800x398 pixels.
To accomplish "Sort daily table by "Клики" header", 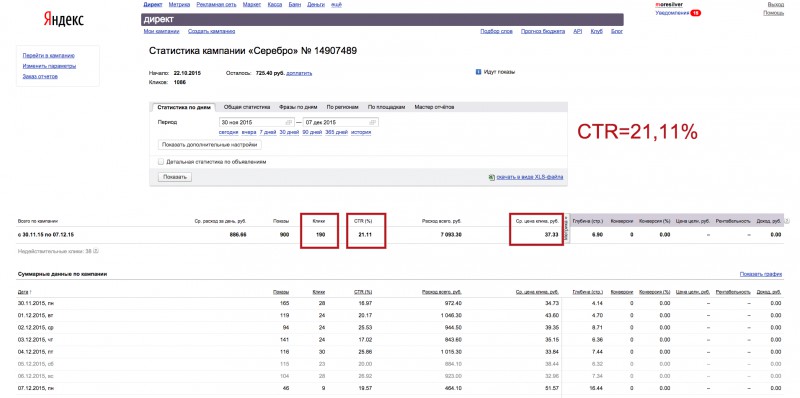I will coord(319,292).
